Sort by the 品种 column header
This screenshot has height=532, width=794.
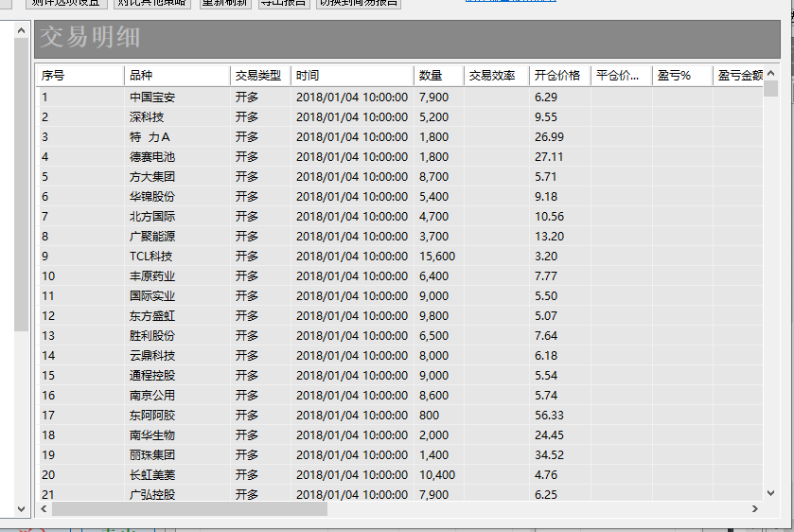(176, 76)
